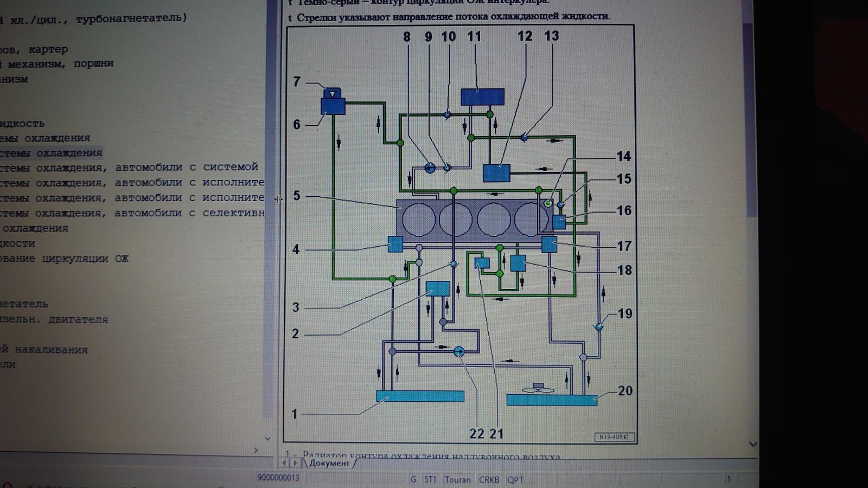Viewport: 868px width, 488px height.
Task: Select tree row ending 'идкость'
Action: click(x=22, y=124)
